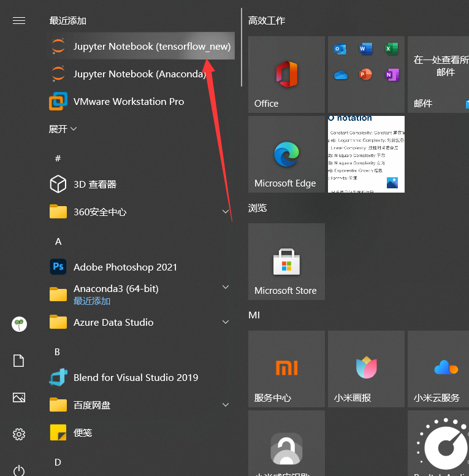This screenshot has height=476, width=469.
Task: Click the # letter index header
Action: 58,158
